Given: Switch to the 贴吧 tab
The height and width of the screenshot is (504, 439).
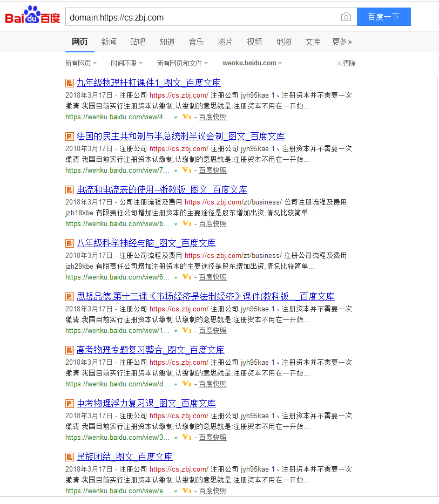Looking at the screenshot, I should coord(138,42).
